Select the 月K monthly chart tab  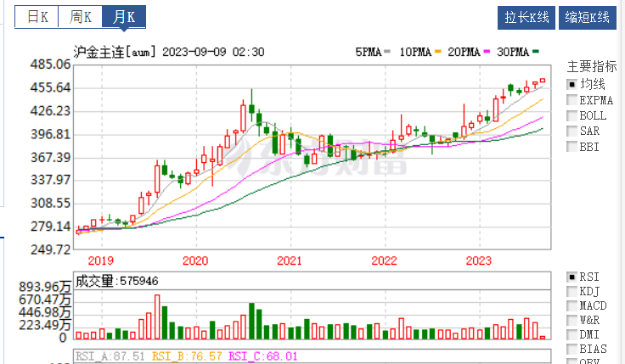[x=124, y=17]
